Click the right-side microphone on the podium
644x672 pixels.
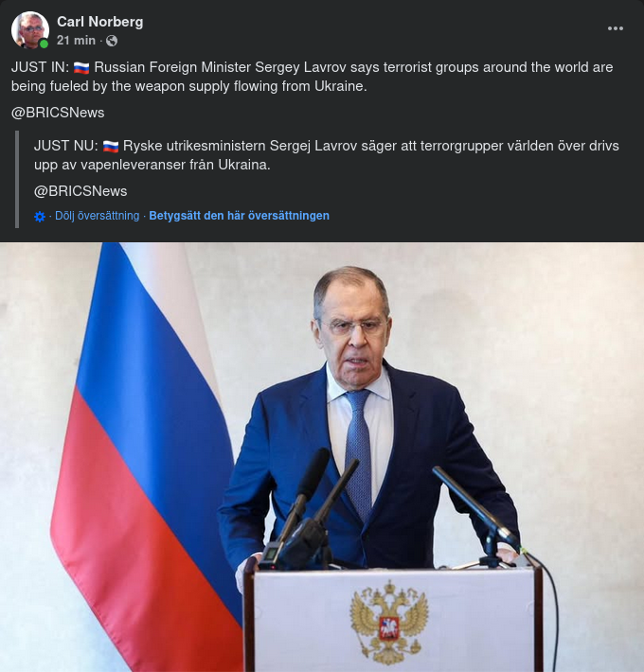(474, 502)
